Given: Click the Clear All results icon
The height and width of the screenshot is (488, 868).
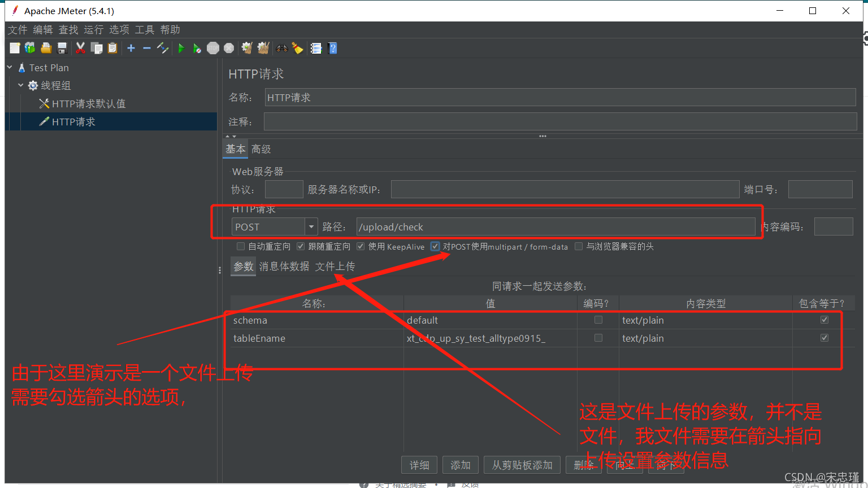Looking at the screenshot, I should [x=263, y=48].
